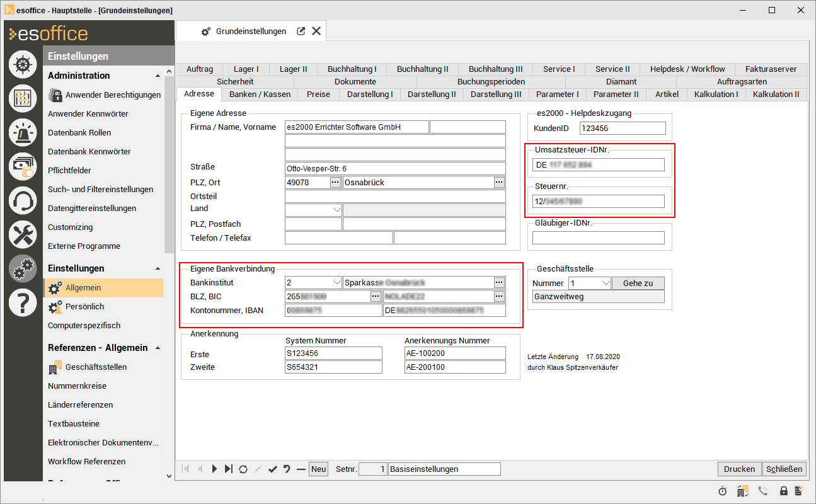Screen dimensions: 816x504
Task: Open Datenbank Rollen in sidebar
Action: pos(79,132)
